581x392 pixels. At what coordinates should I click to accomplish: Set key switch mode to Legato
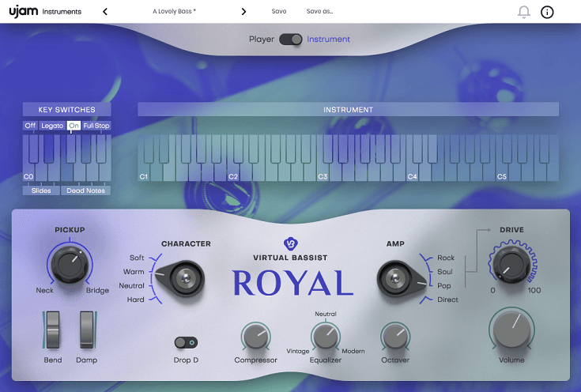point(52,126)
